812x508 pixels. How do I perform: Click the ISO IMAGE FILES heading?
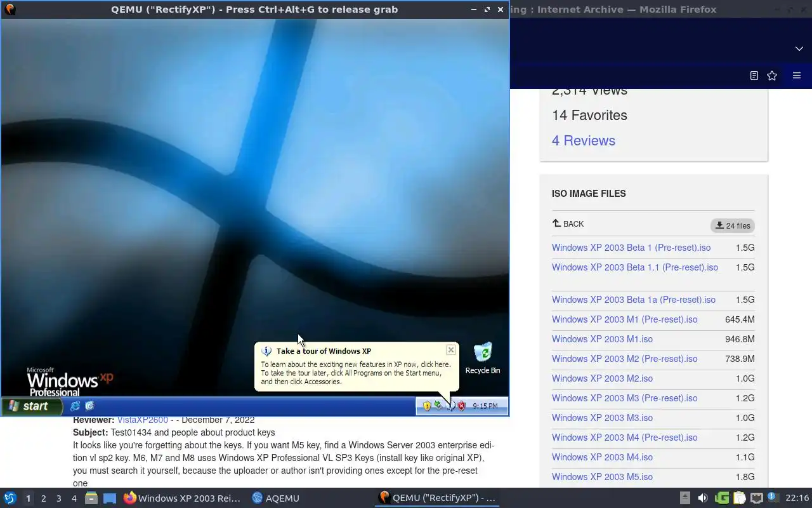[x=589, y=194]
